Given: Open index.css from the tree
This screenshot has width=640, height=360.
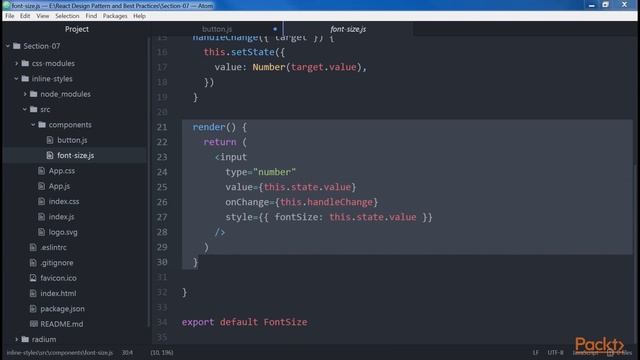Looking at the screenshot, I should tap(64, 201).
